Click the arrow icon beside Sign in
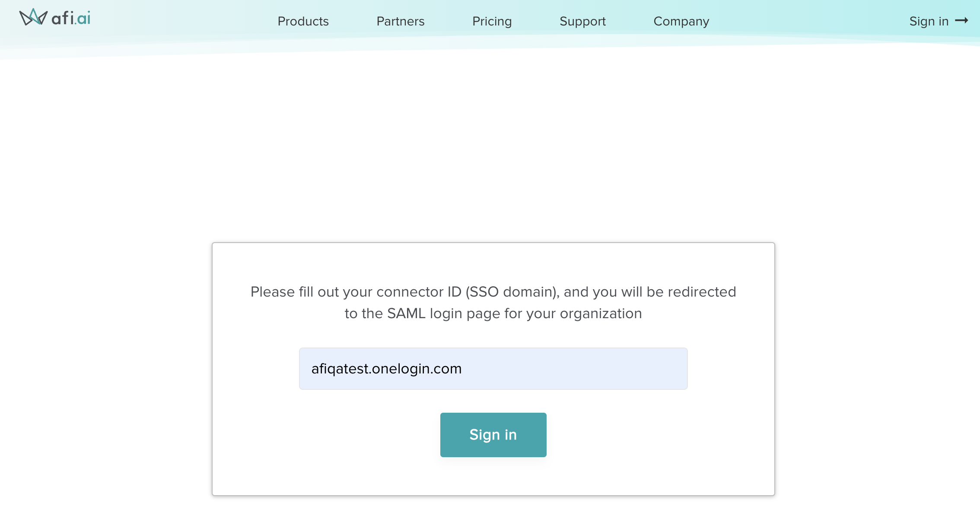980x512 pixels. [x=961, y=21]
